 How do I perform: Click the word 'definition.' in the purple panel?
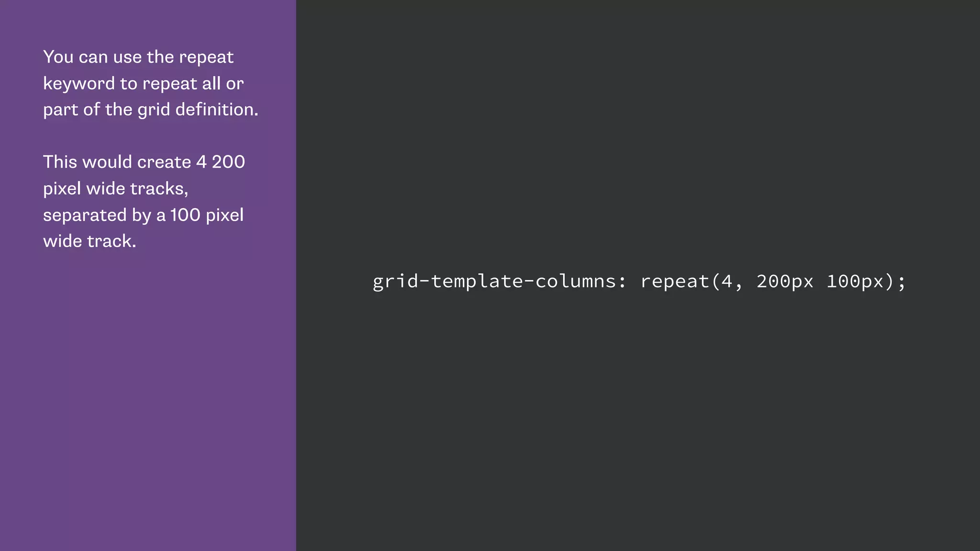pyautogui.click(x=217, y=110)
